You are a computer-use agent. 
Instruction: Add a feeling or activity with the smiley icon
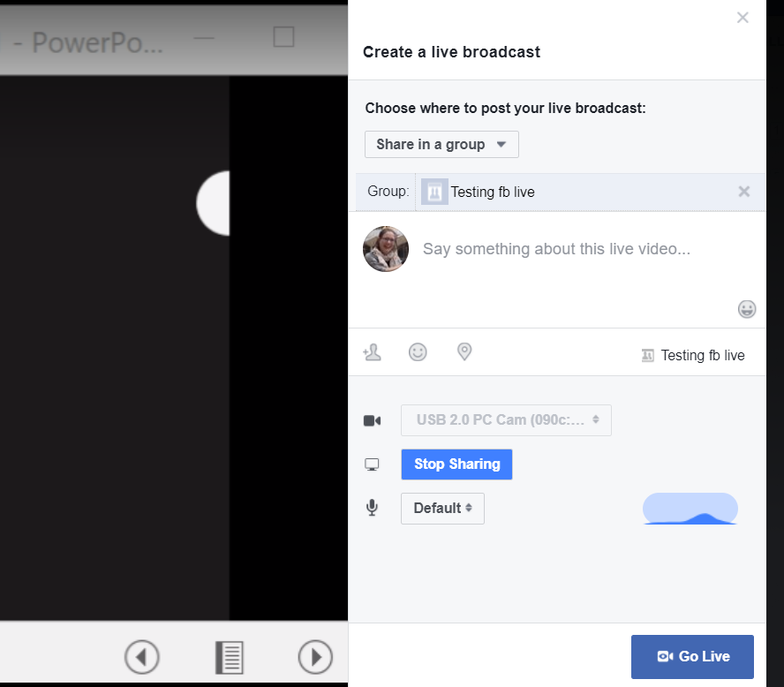tap(418, 352)
